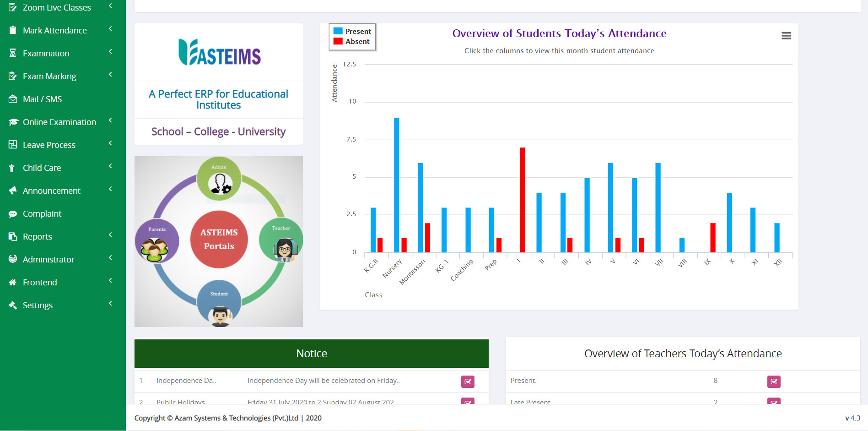The image size is (868, 431).
Task: Click the Mail / SMS envelope icon
Action: click(x=13, y=99)
